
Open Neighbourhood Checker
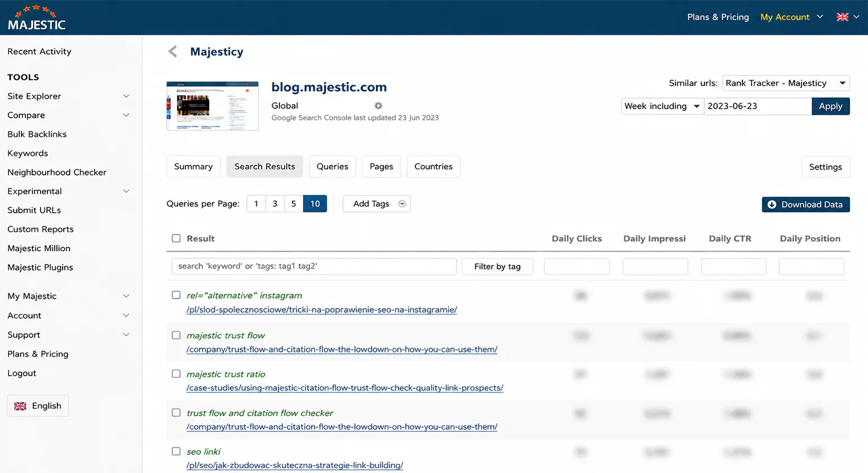[x=57, y=172]
